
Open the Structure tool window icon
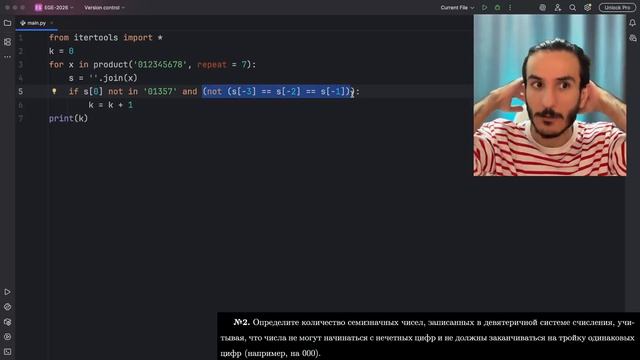click(7, 42)
